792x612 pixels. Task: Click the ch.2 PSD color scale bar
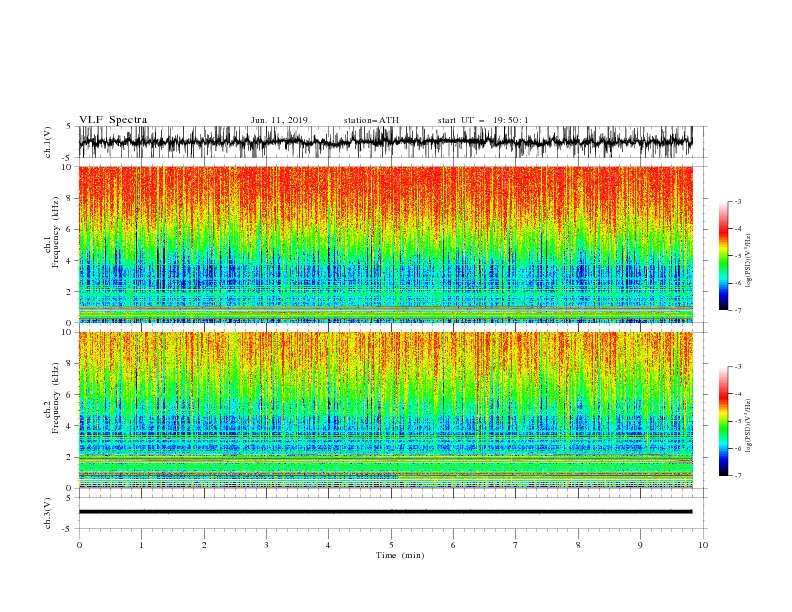[x=723, y=421]
